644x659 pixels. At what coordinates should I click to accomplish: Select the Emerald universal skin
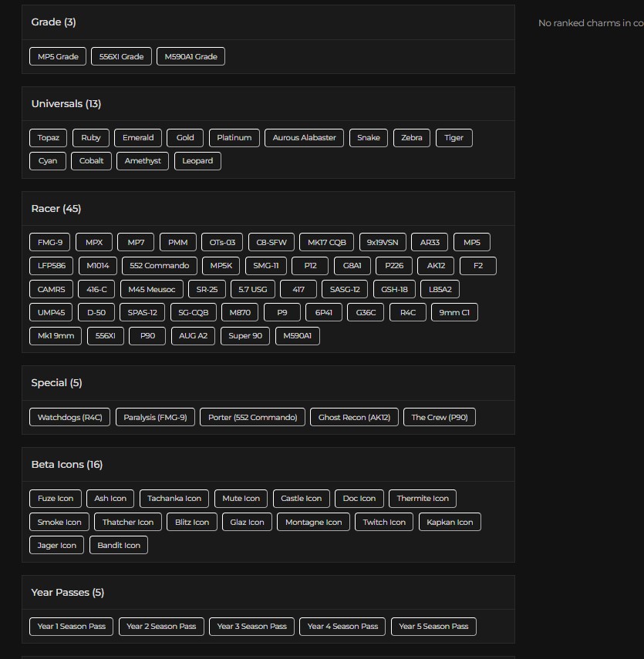pyautogui.click(x=138, y=138)
